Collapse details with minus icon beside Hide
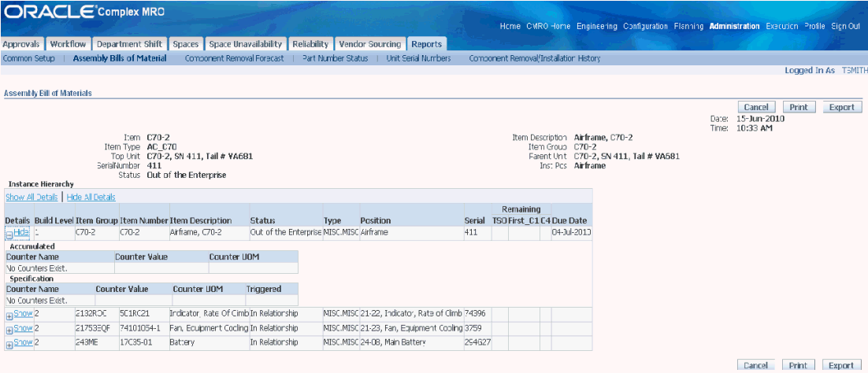Viewport: 868px width, 373px height. 9,234
